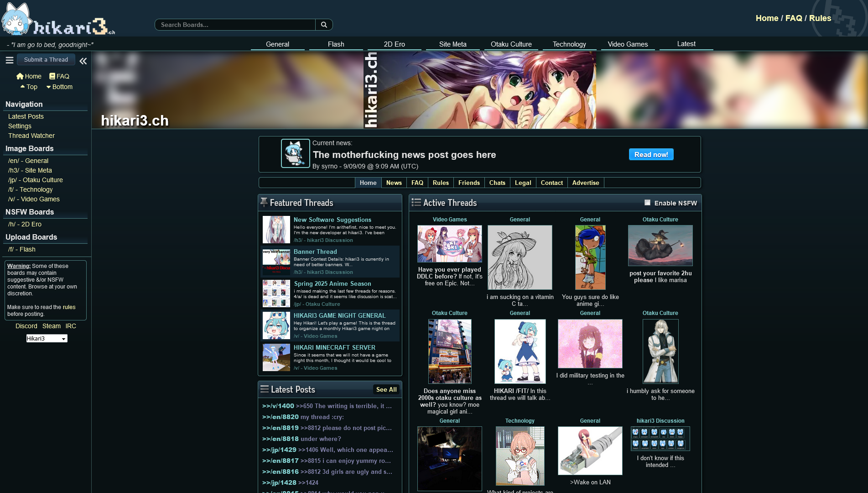
Task: Open See All latest posts
Action: 386,389
